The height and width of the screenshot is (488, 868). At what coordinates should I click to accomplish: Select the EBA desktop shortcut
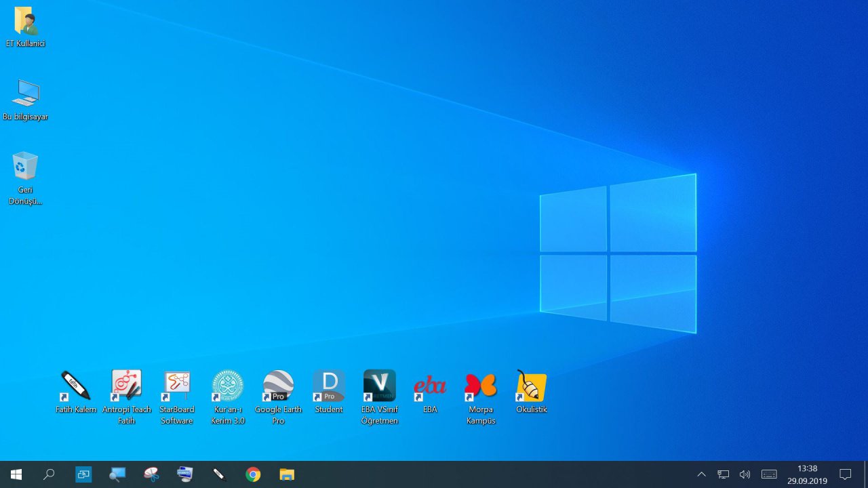click(x=430, y=386)
